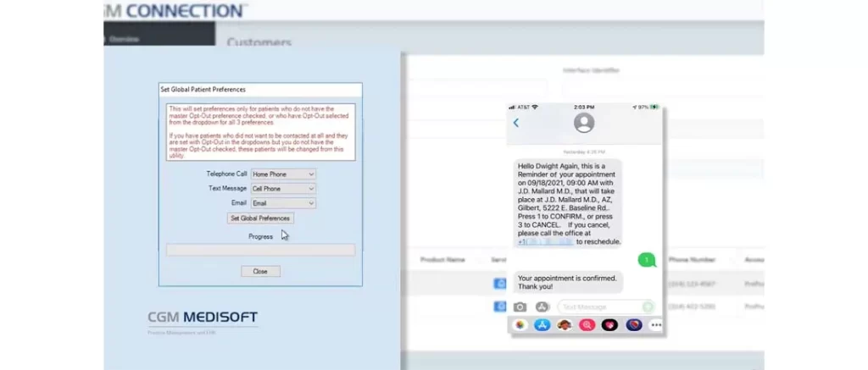Tap the 'Hello Dwight Again' reminder message bubble
Viewport: 868px width, 370px height.
pos(568,204)
